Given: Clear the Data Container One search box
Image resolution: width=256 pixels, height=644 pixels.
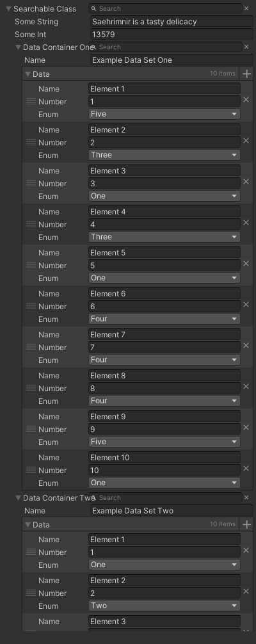Looking at the screenshot, I should (246, 47).
